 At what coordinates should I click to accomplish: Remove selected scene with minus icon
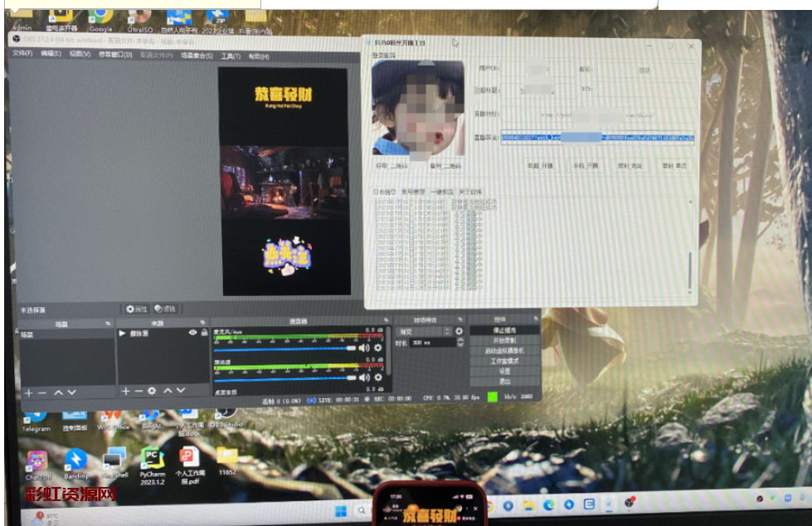coord(42,392)
